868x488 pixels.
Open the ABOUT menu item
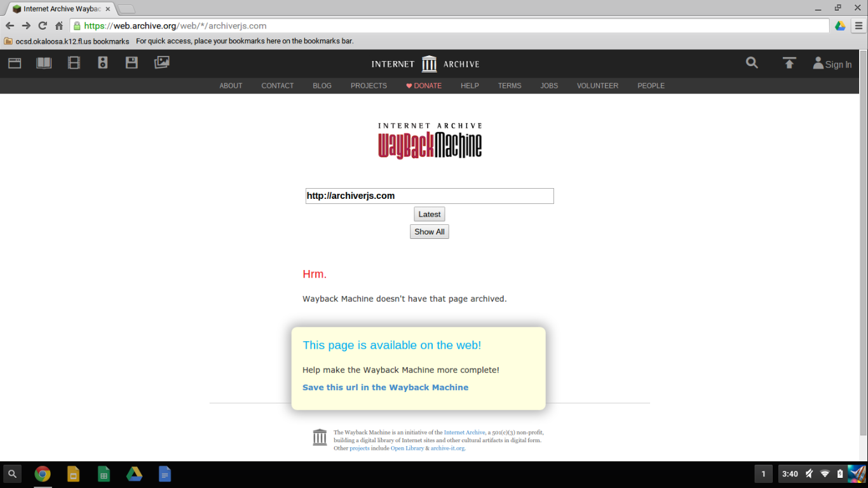pos(231,86)
